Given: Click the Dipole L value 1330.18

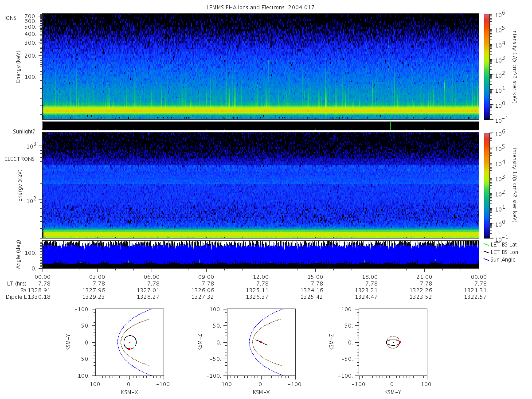Looking at the screenshot, I should point(40,297).
